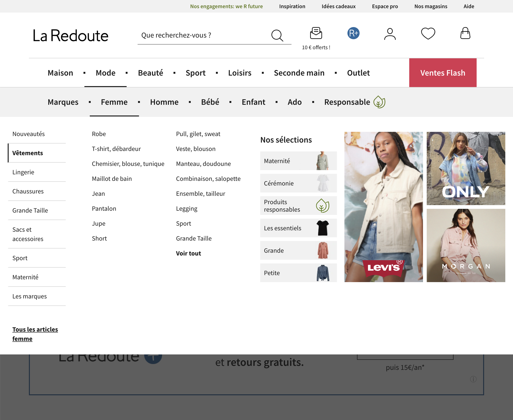Open the Levi's promotional image
The image size is (513, 420).
[x=383, y=207]
